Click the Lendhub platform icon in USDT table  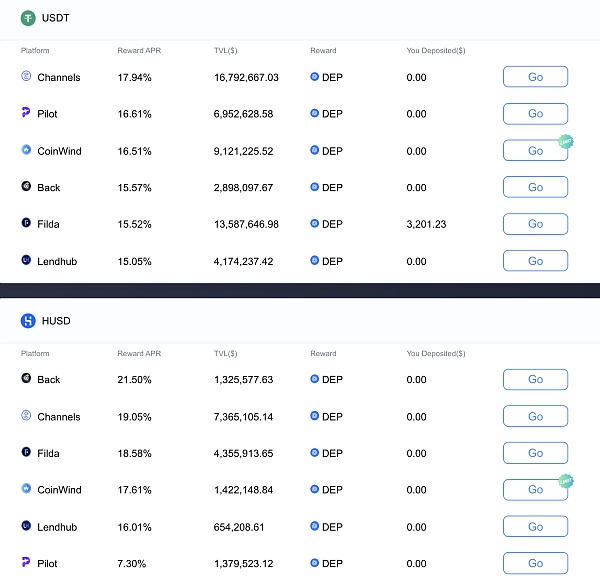(26, 260)
